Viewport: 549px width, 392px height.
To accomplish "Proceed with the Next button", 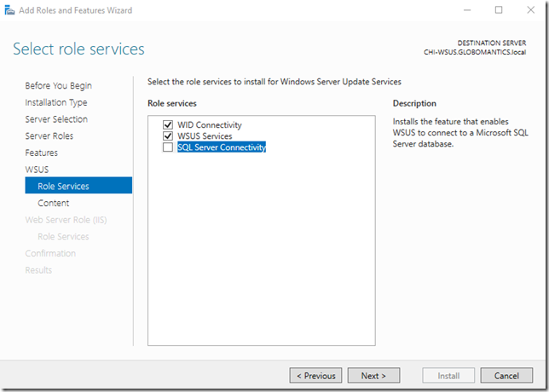I will point(373,376).
